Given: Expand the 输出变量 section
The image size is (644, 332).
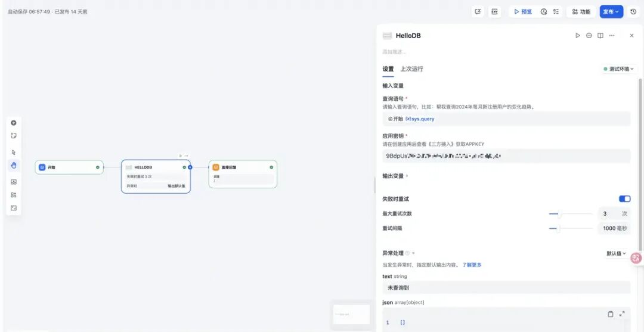Looking at the screenshot, I should coord(395,176).
